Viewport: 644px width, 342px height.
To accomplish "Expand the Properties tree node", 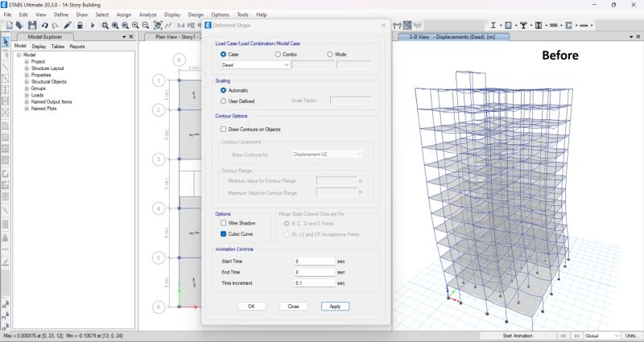I will point(27,75).
